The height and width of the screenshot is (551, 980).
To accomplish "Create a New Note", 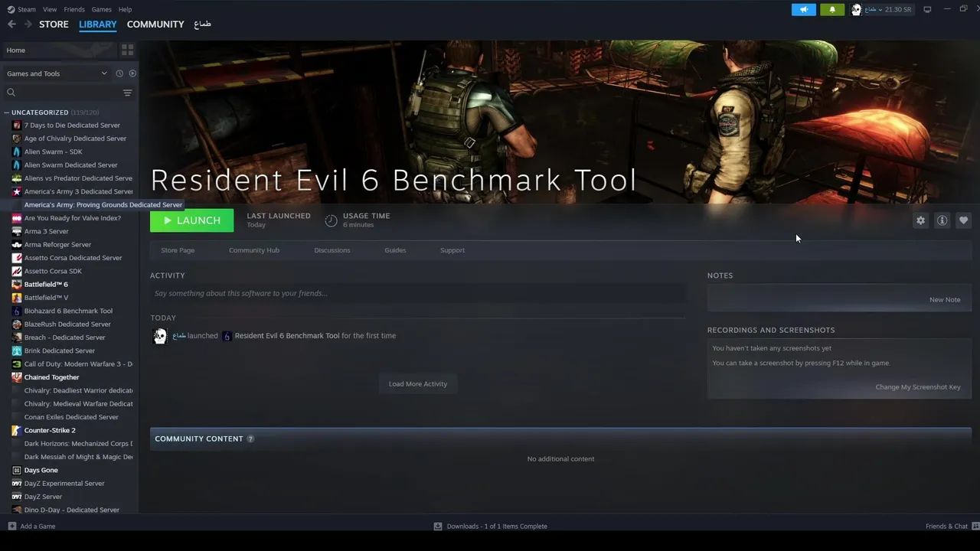I will tap(945, 300).
